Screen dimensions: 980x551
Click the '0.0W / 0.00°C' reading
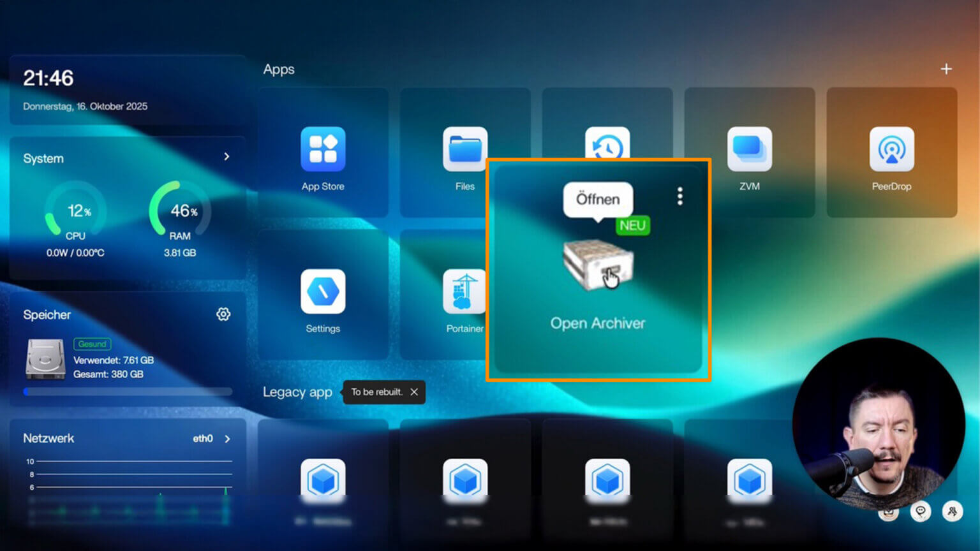point(75,253)
